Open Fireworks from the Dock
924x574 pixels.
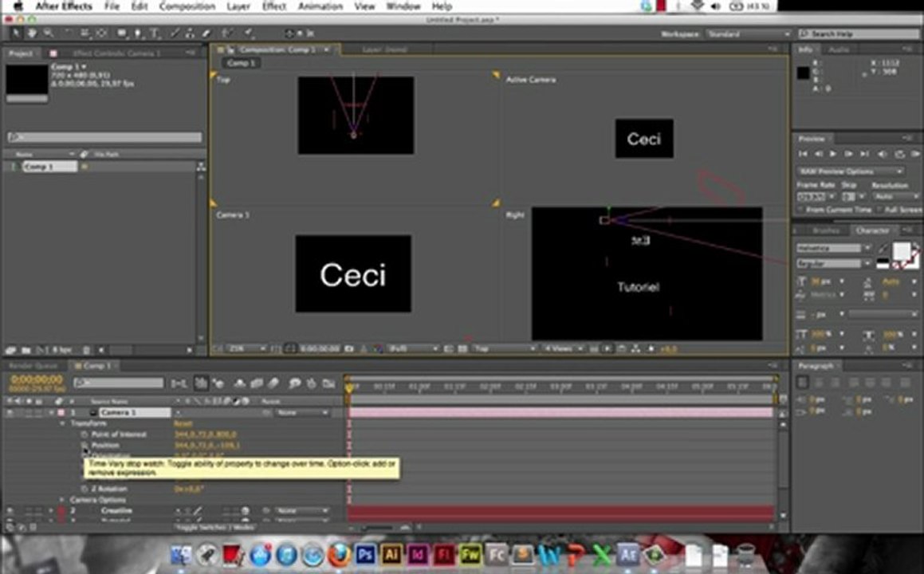[470, 555]
